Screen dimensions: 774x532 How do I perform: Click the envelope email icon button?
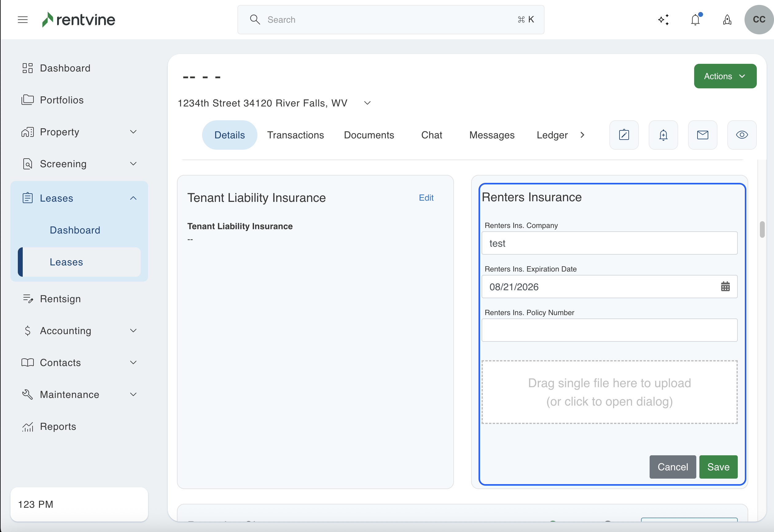703,135
